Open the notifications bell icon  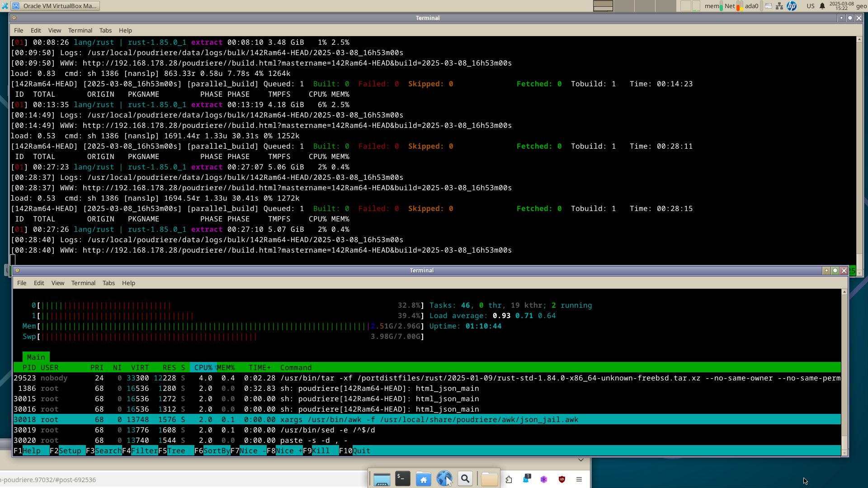[x=822, y=6]
